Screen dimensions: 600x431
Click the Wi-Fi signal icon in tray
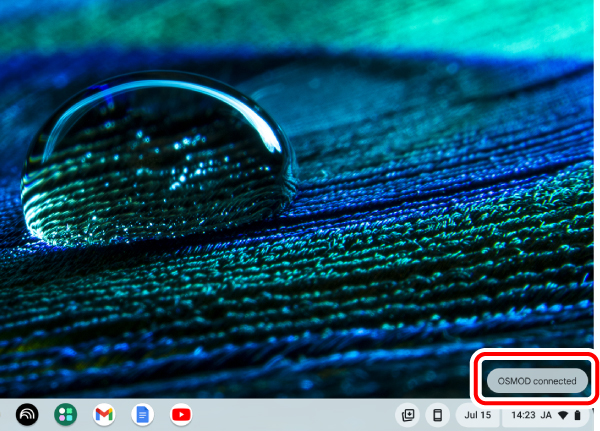click(x=563, y=414)
